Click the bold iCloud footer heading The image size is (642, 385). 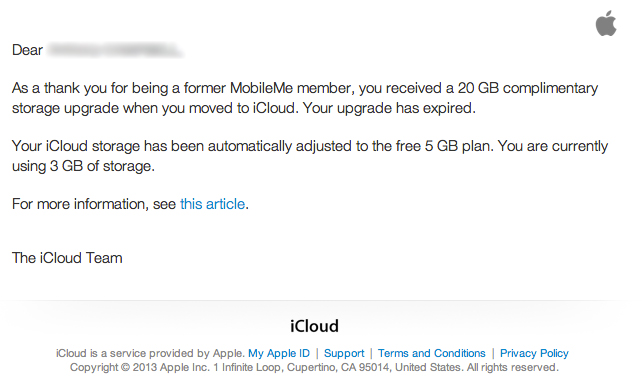pos(314,326)
